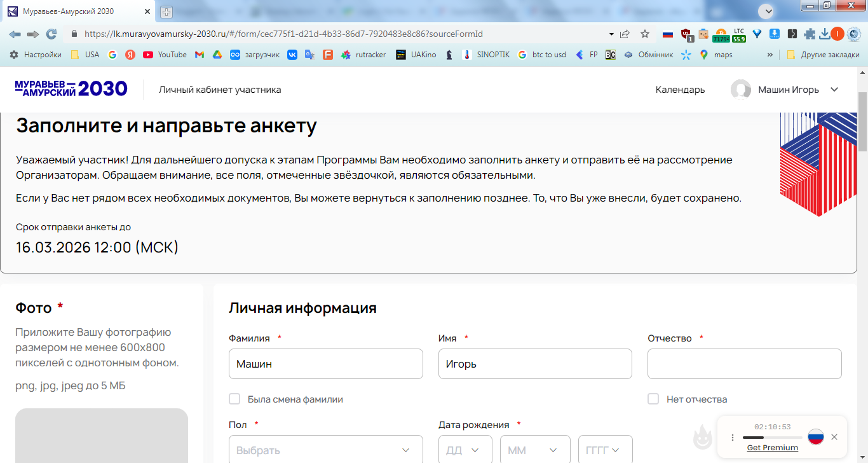This screenshot has height=463, width=868.
Task: Tick the 'Нет отчества' checkbox
Action: click(x=653, y=399)
